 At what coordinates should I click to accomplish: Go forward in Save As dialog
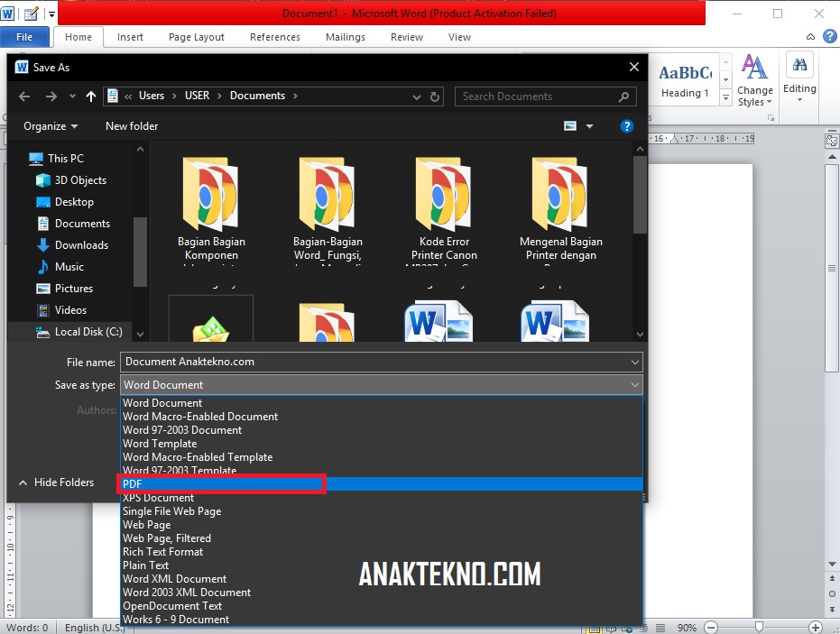tap(51, 96)
